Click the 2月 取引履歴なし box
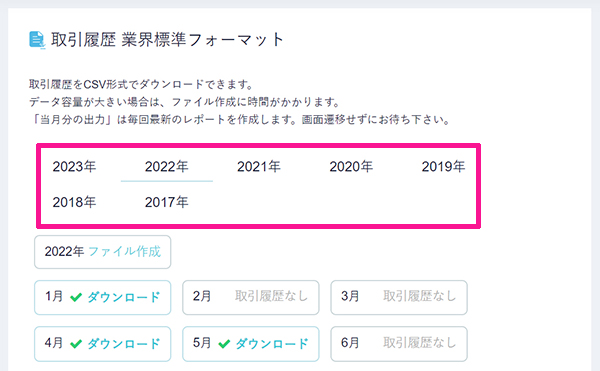This screenshot has height=371, width=600. click(251, 298)
